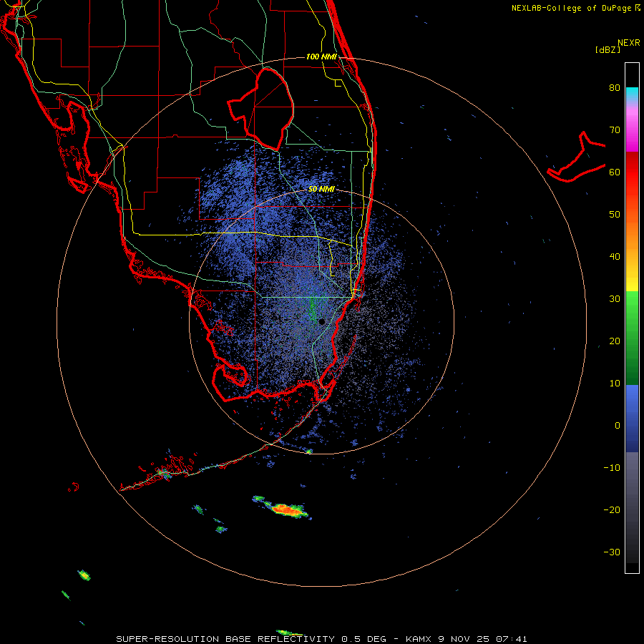Click the KAMX station ID in caption

click(x=419, y=639)
